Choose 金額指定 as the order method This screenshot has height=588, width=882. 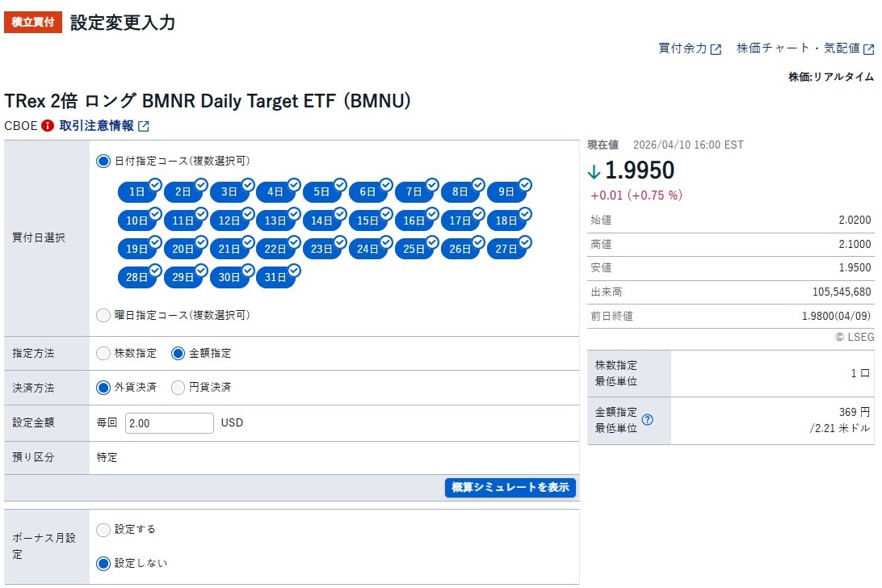click(x=178, y=353)
